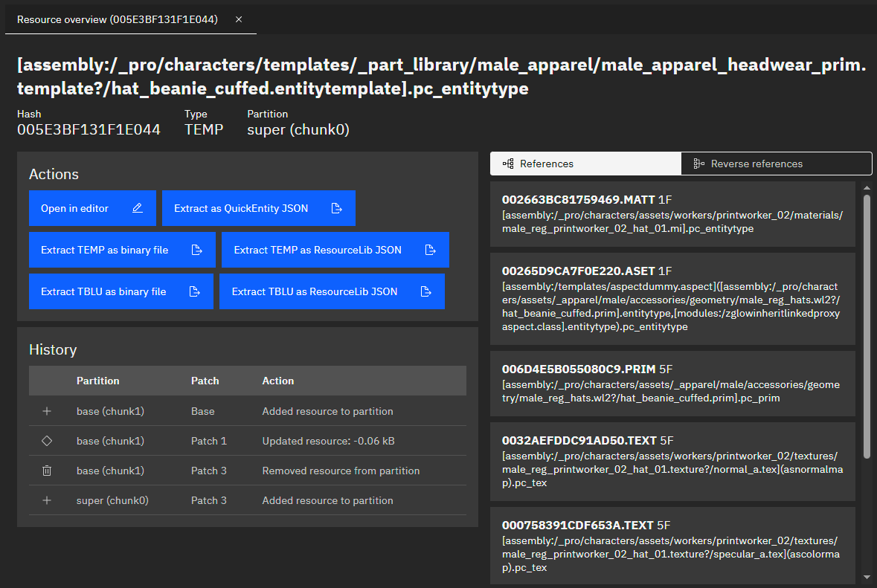This screenshot has width=877, height=588.
Task: Click the plus icon in base chunk1 Base row
Action: (x=47, y=411)
